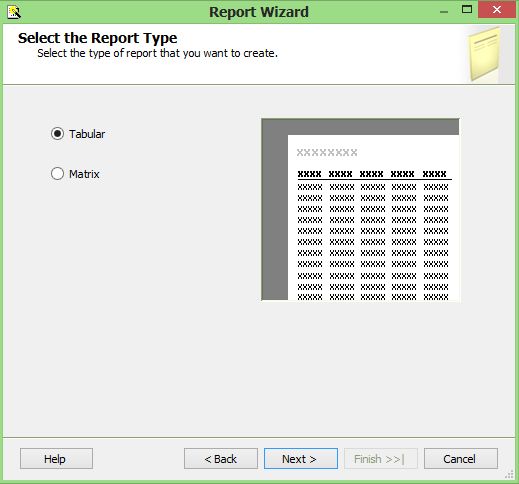Viewport: 519px width, 484px height.
Task: Click the tabular report preview thumbnail
Action: tap(360, 209)
